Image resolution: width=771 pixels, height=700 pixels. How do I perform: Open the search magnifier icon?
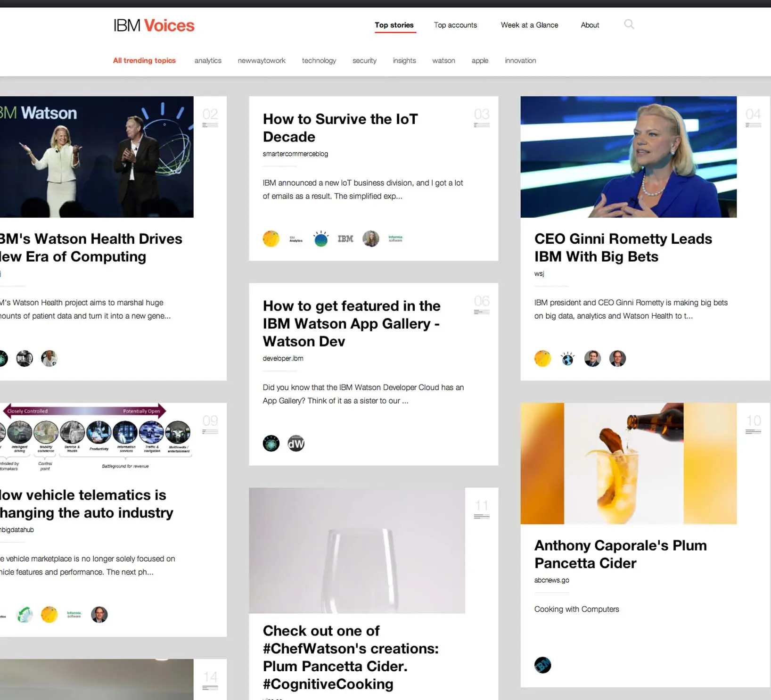tap(629, 24)
